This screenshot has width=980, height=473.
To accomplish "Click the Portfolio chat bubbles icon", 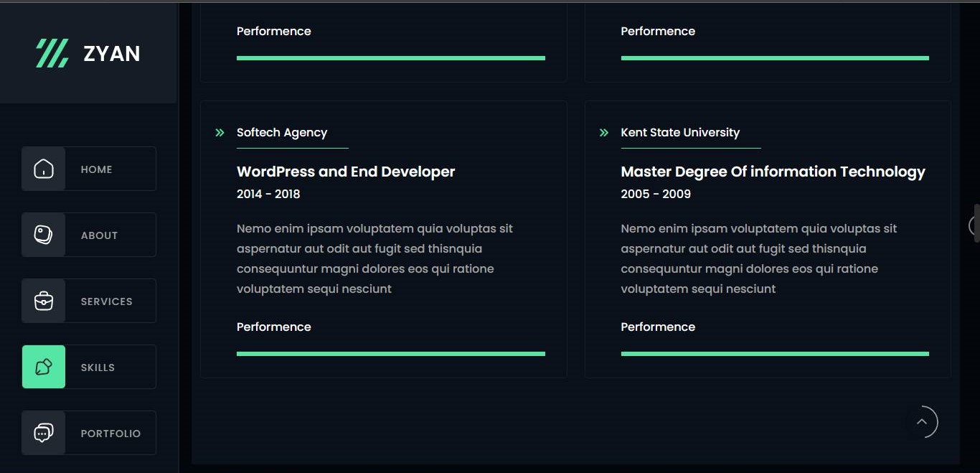I will [44, 434].
